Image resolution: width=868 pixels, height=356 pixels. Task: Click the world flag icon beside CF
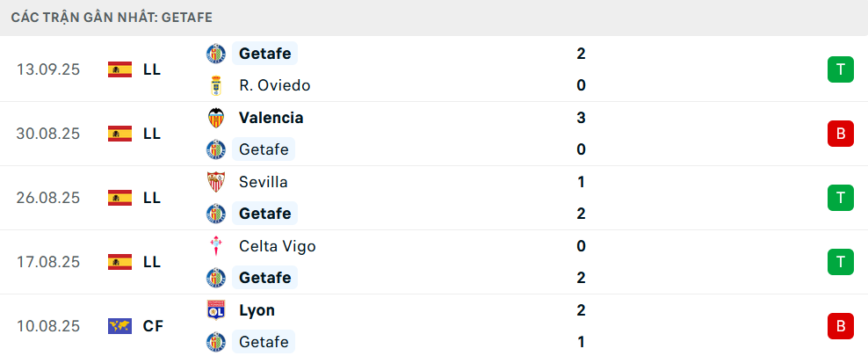tap(119, 326)
